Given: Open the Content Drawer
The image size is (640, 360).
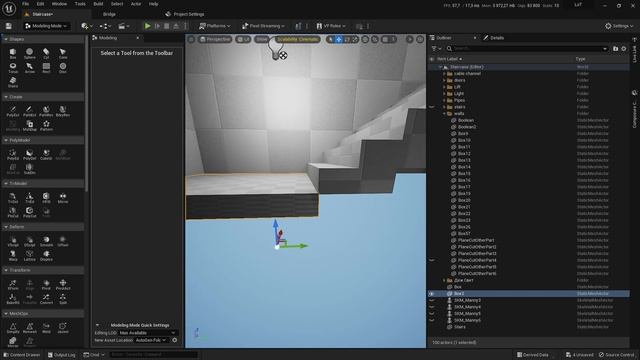Looking at the screenshot, I should pyautogui.click(x=22, y=355).
